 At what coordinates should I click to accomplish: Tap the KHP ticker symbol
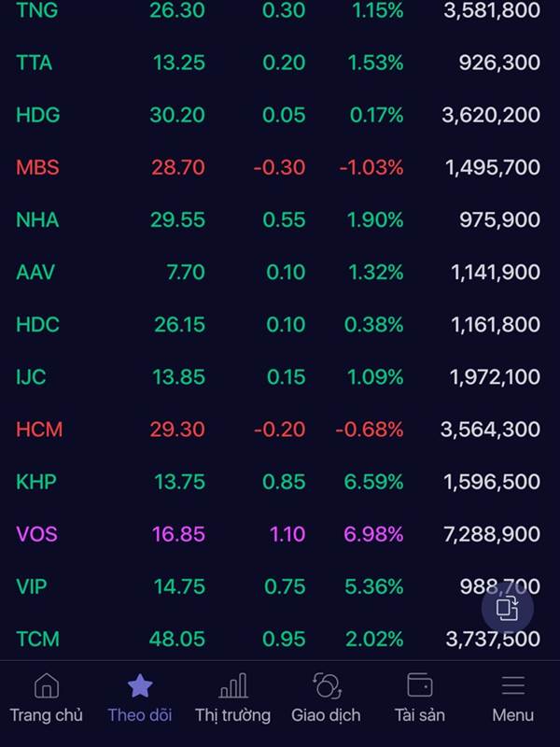(x=36, y=482)
